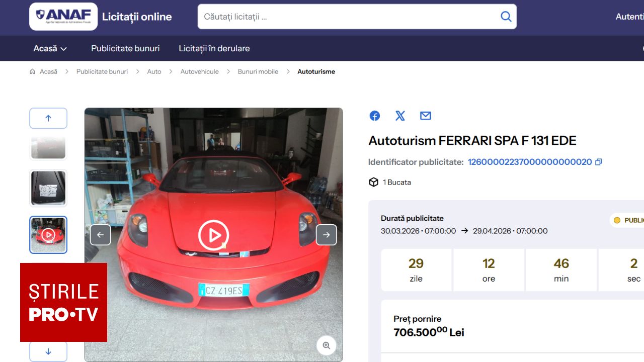The width and height of the screenshot is (644, 362).
Task: Click the home icon in breadcrumbs
Action: (32, 71)
